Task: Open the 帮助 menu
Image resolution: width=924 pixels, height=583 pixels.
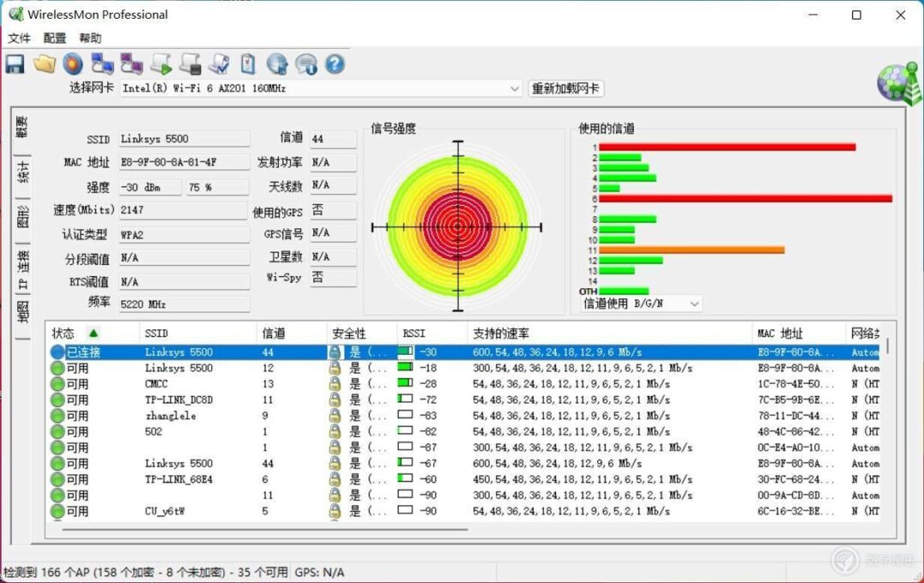Action: [90, 38]
